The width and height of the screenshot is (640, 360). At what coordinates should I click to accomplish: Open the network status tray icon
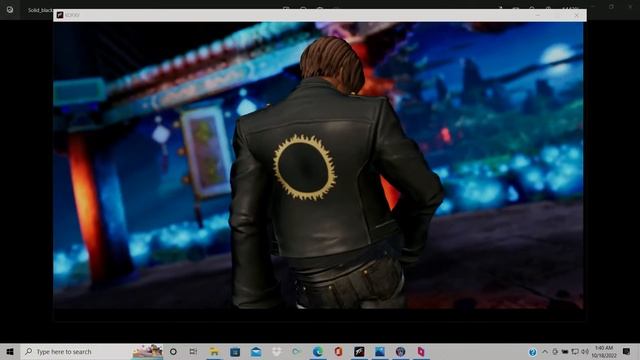tap(575, 351)
